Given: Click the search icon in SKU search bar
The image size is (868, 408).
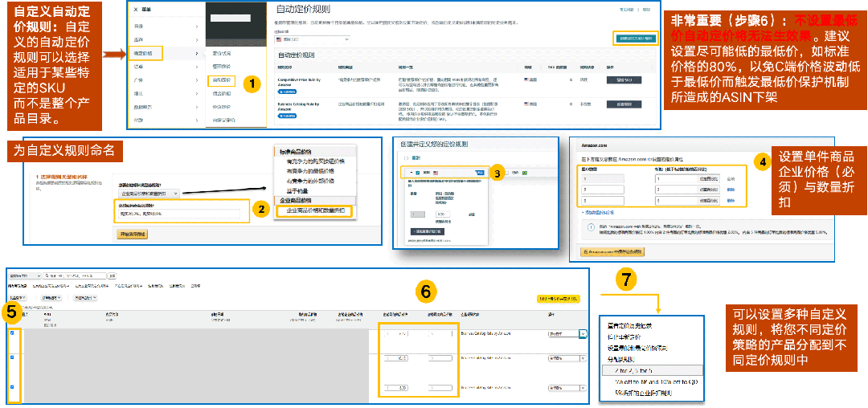Looking at the screenshot, I should click(x=47, y=275).
